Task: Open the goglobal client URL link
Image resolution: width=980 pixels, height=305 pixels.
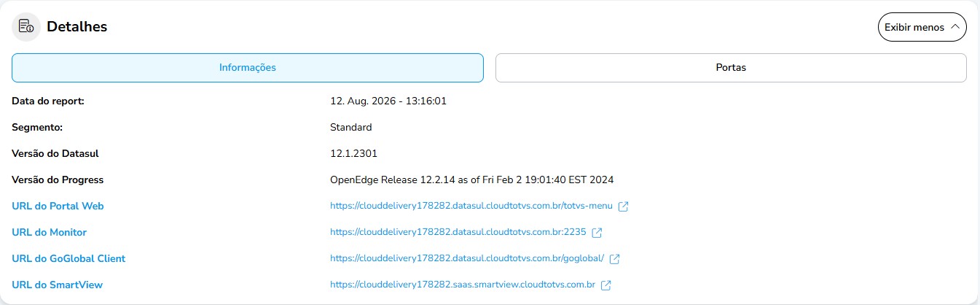Action: 467,259
